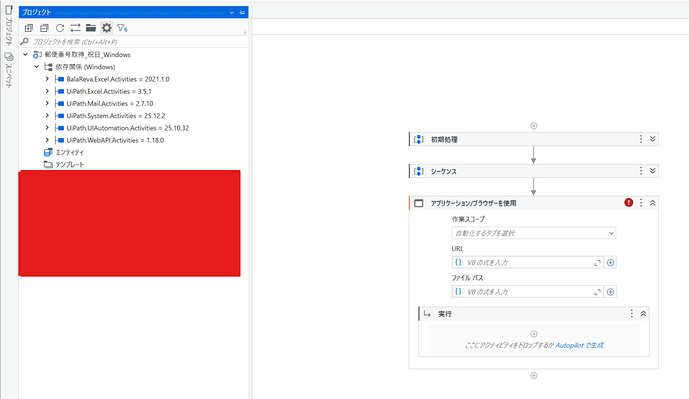Click the Autopilot で生成 link
This screenshot has width=689, height=399.
pos(579,345)
